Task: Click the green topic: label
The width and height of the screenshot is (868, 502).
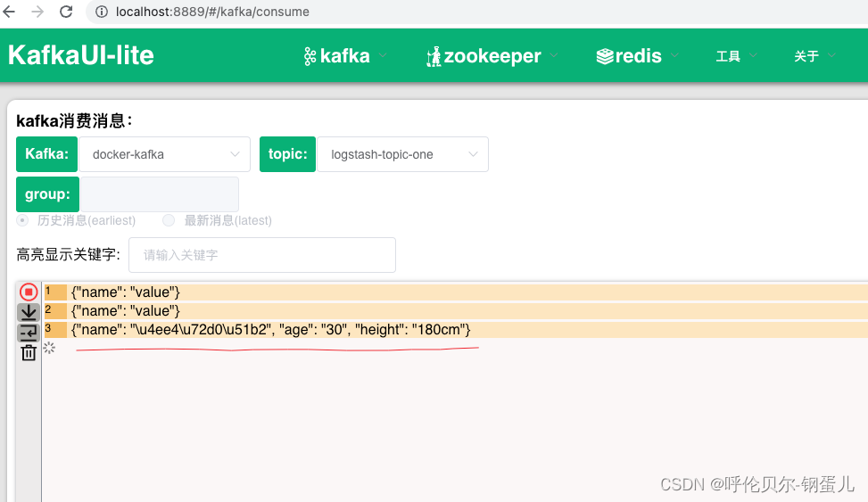Action: pos(287,154)
